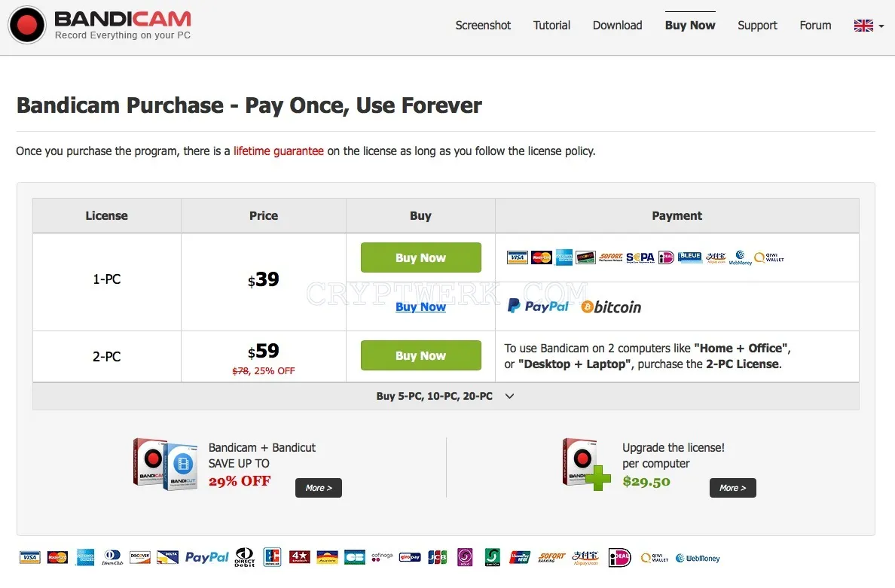Click the PayPal logo in payment row
895x588 pixels.
[x=538, y=306]
